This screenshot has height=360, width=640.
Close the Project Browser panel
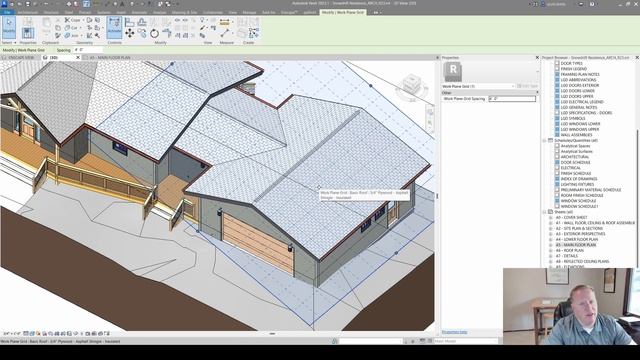pyautogui.click(x=637, y=58)
